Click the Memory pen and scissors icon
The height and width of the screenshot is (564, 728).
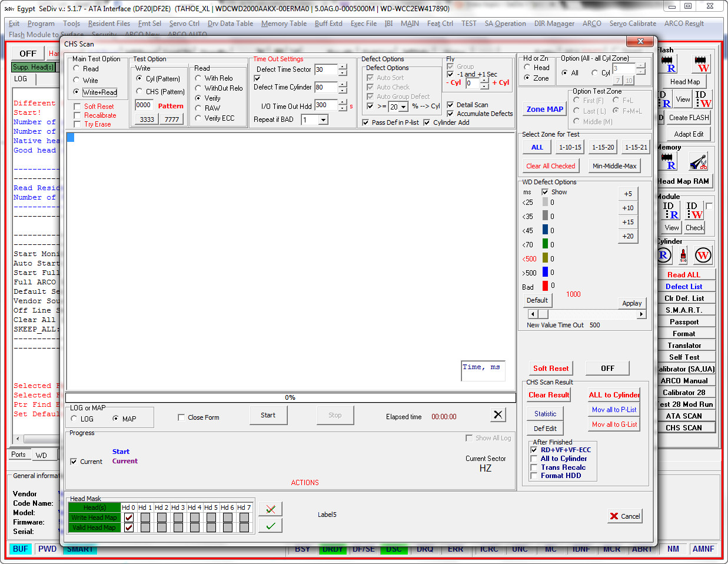pyautogui.click(x=699, y=161)
